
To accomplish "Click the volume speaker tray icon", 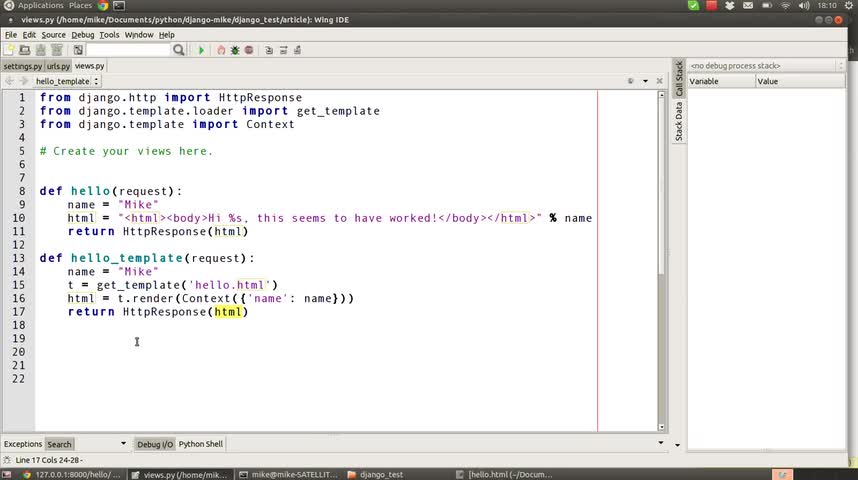I will 804,5.
